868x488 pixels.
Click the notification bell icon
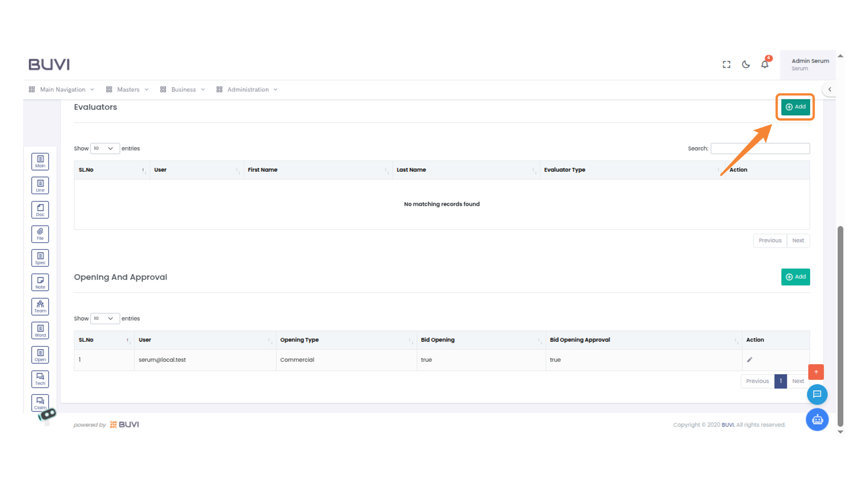(x=764, y=65)
